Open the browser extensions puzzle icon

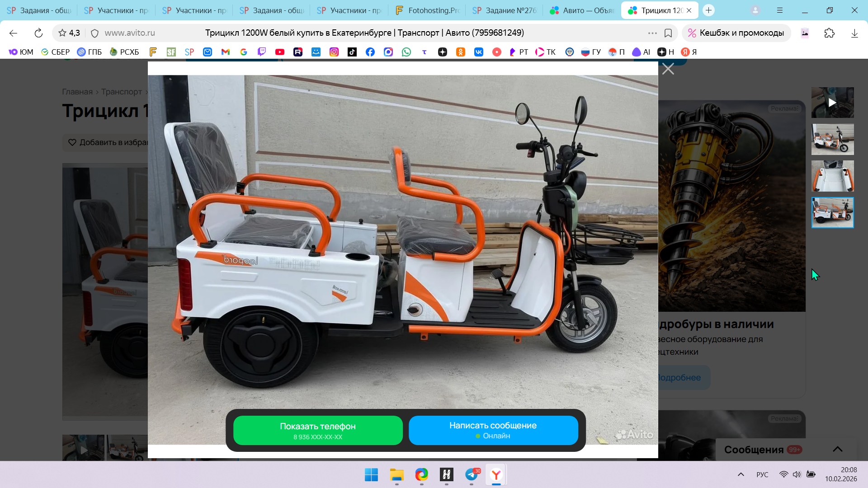coord(829,33)
